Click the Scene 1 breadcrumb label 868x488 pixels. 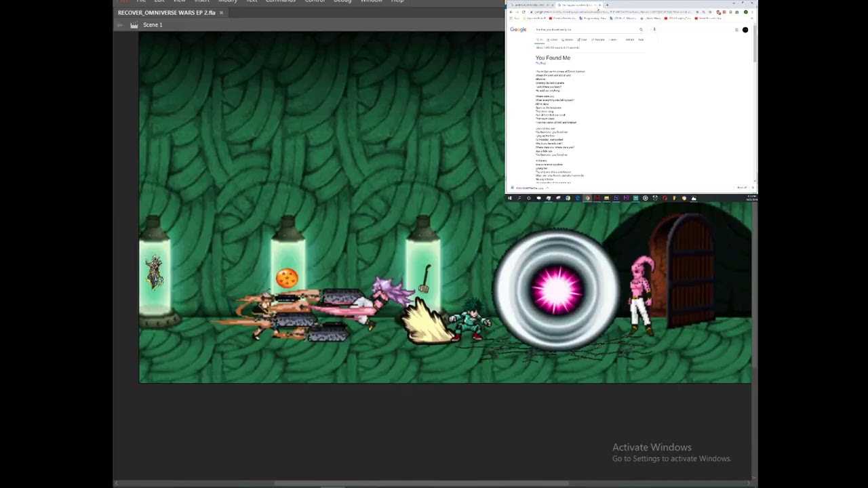tap(153, 25)
